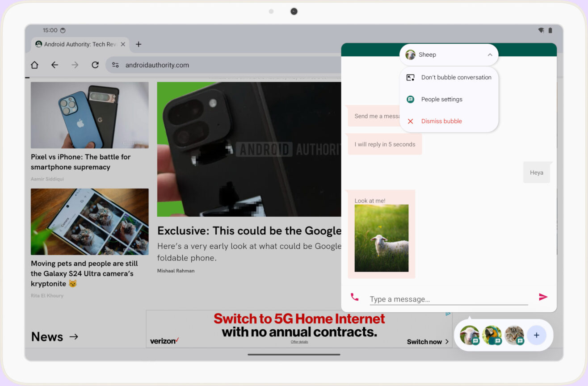Open People settings from the menu
The height and width of the screenshot is (386, 588).
[x=441, y=99]
